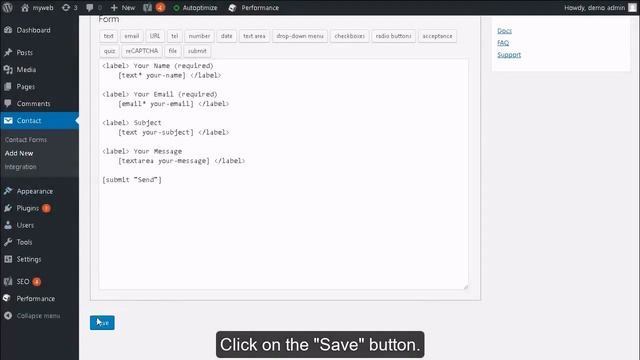
Task: Open the New menu label
Action: pyautogui.click(x=128, y=8)
